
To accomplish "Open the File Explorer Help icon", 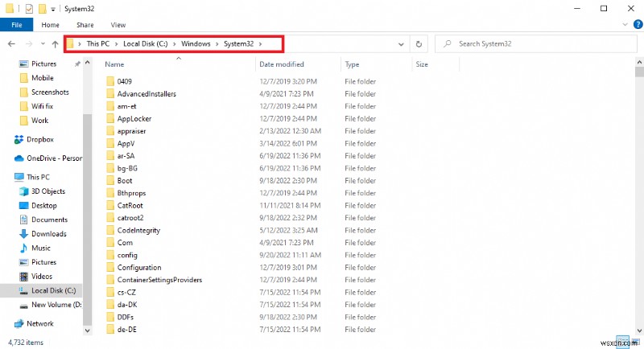I will point(638,25).
